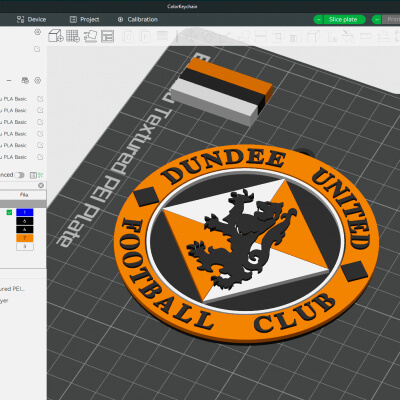Edit the first PLA Basic filament preset
This screenshot has width=400, height=400.
40,99
